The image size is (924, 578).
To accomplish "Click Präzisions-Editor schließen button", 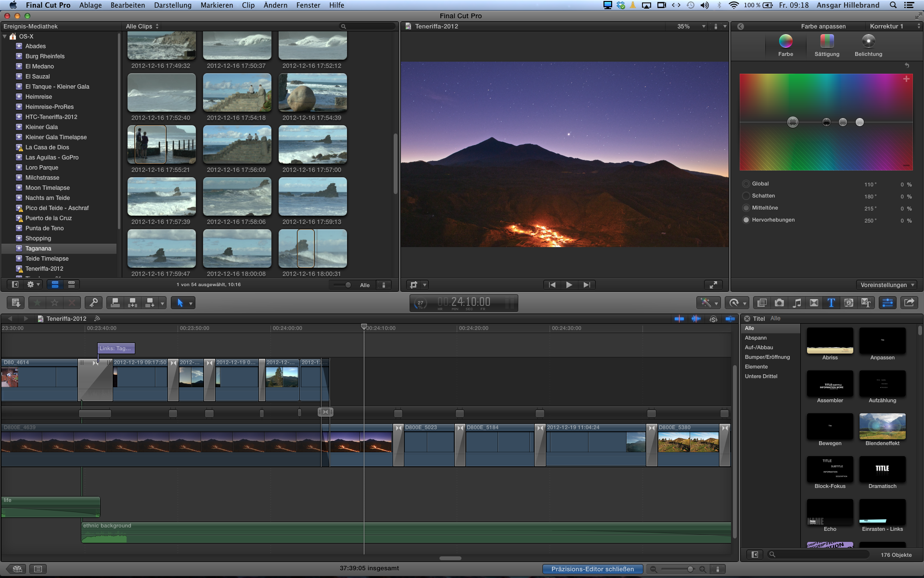I will [x=592, y=569].
